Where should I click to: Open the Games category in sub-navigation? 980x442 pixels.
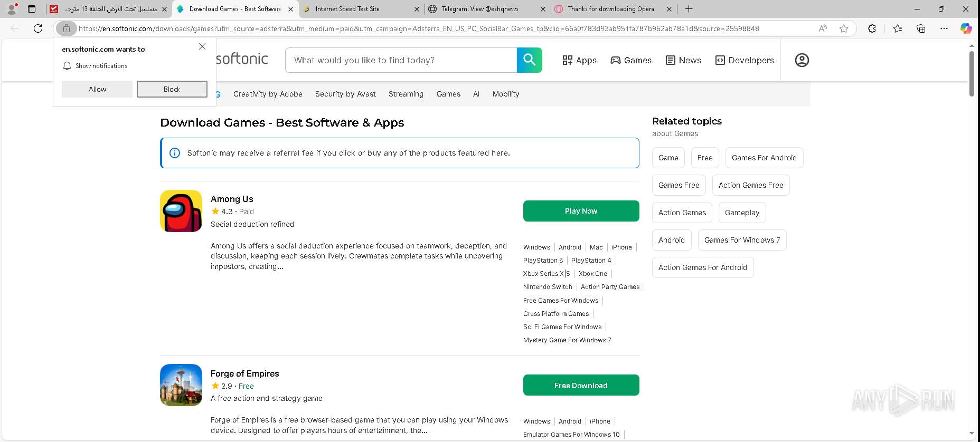448,94
